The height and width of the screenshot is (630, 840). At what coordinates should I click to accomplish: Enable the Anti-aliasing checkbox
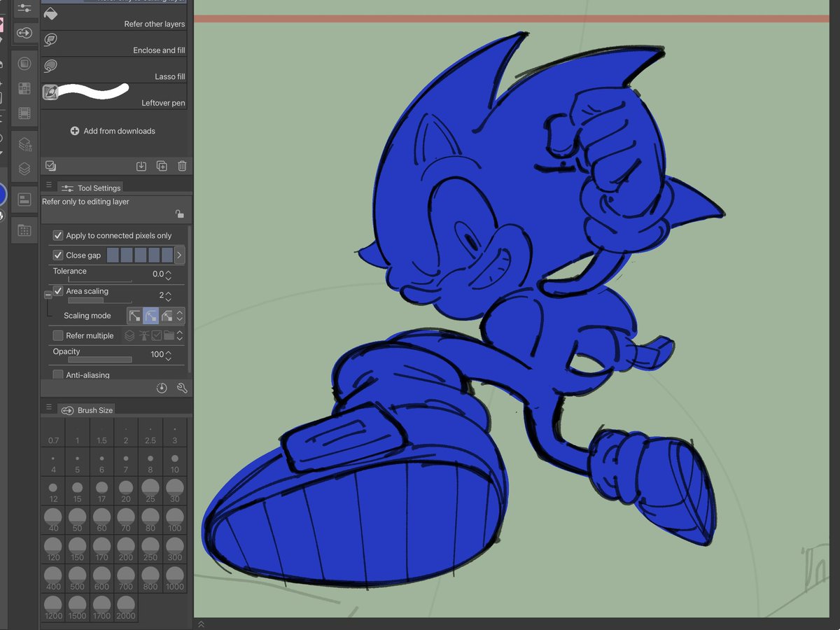pos(58,375)
